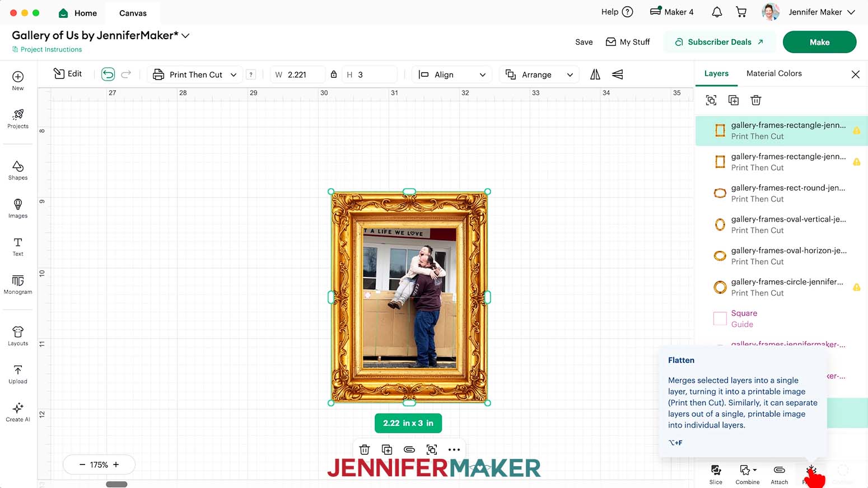868x488 pixels.
Task: Click the Undo arrow
Action: pos(108,74)
